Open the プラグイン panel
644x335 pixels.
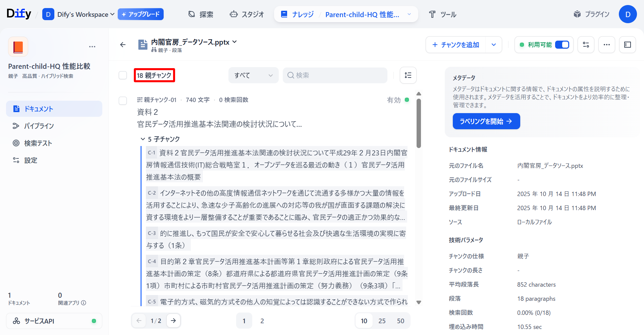tap(591, 14)
